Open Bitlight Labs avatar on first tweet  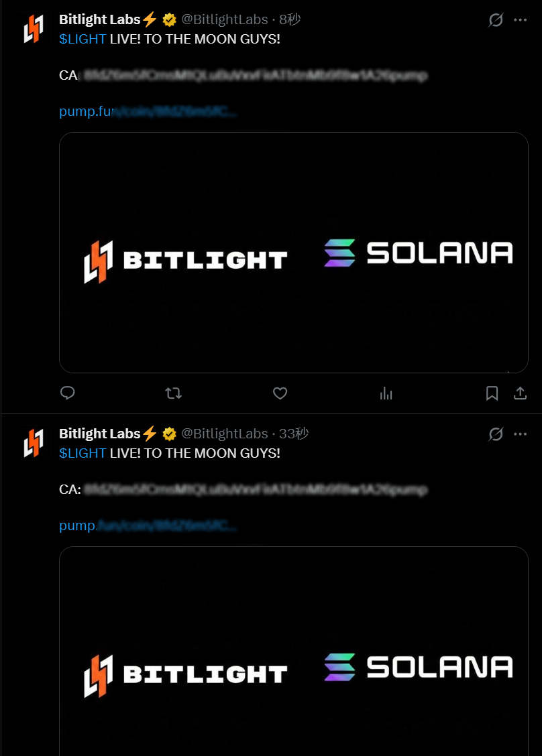(x=34, y=28)
